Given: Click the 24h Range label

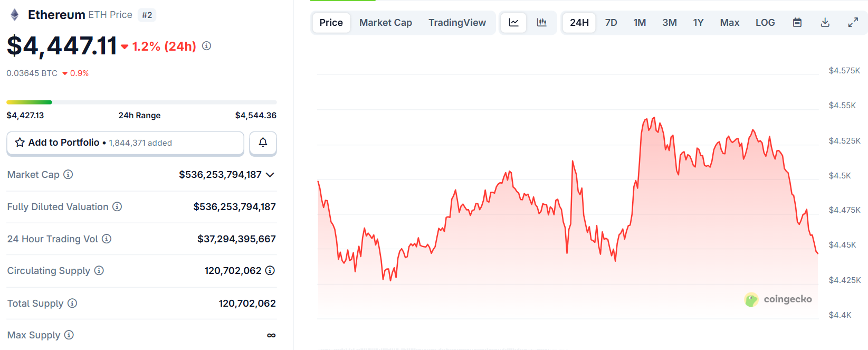Looking at the screenshot, I should click(x=139, y=116).
